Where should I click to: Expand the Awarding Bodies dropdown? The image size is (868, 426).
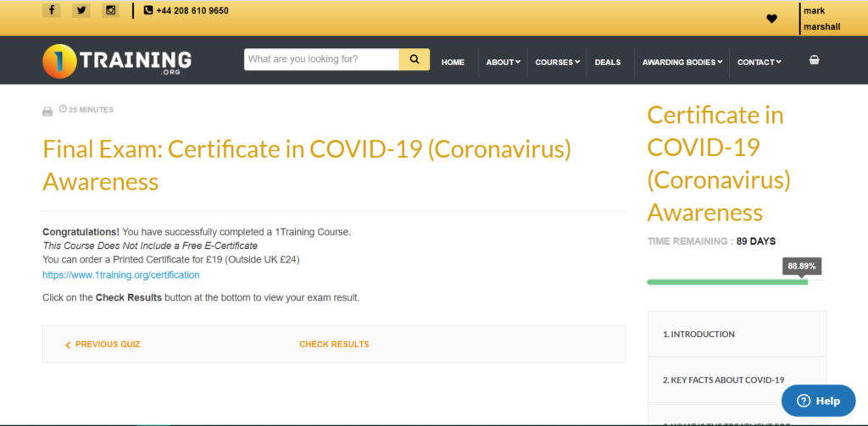coord(682,62)
